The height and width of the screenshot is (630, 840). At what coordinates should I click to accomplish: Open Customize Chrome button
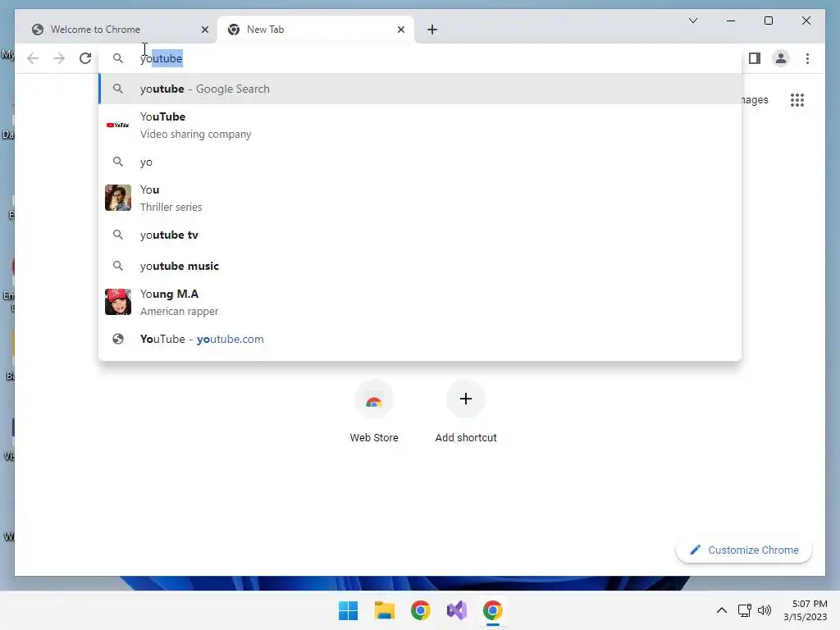(743, 550)
